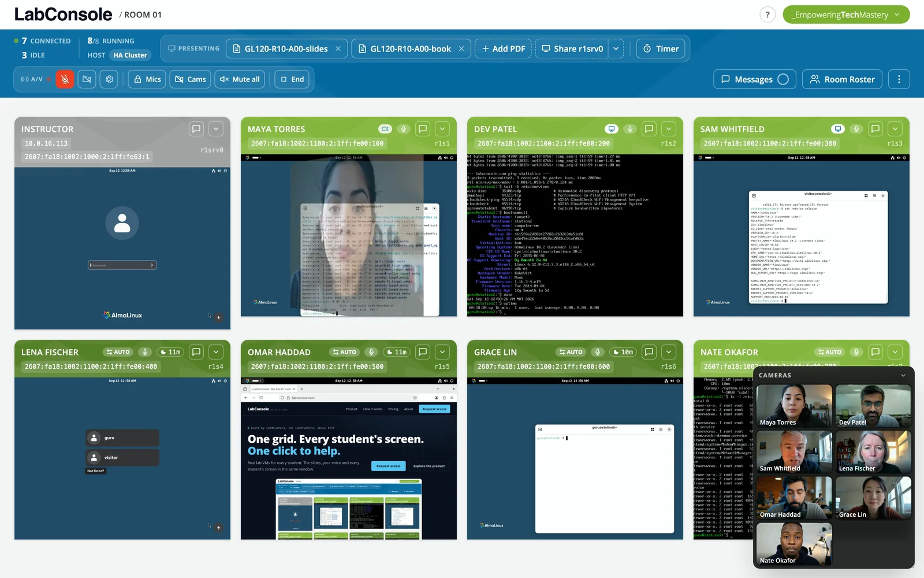The image size is (924, 578).
Task: Open the _EmpoweringTechMastery account dropdown
Action: click(846, 15)
